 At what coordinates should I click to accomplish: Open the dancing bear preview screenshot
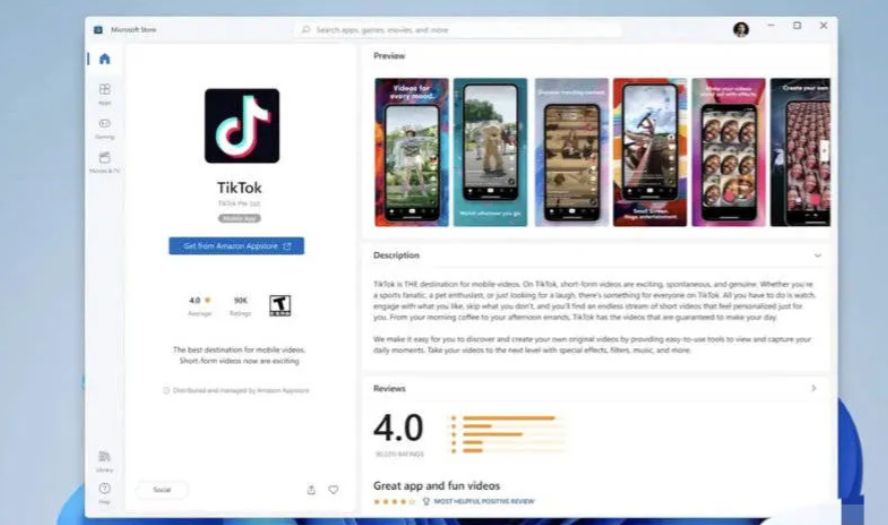coord(490,152)
